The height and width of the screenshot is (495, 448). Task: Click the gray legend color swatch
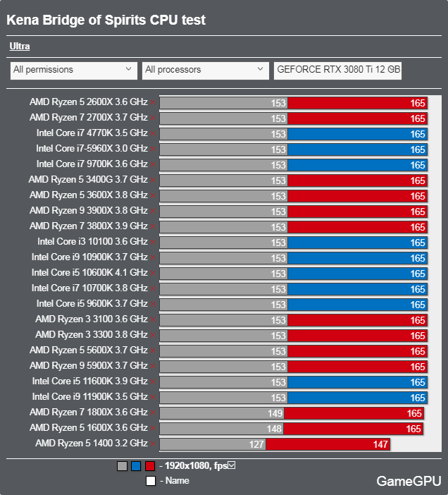pos(122,466)
